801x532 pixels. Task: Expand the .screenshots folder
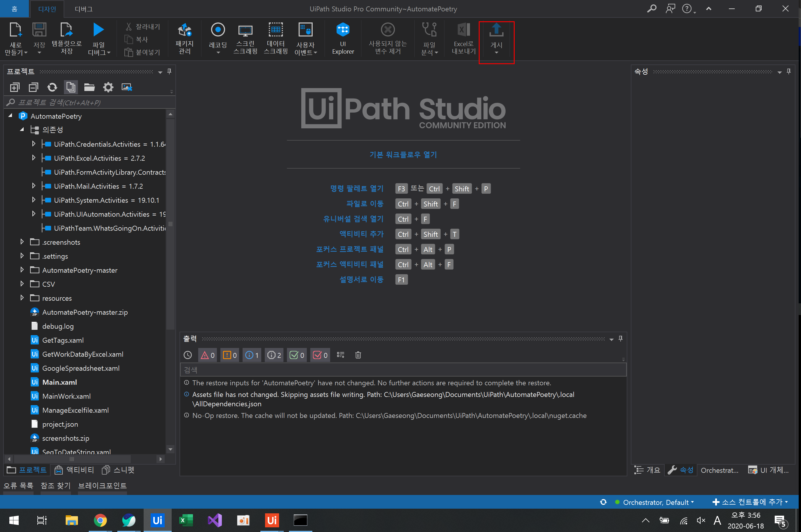(22, 242)
